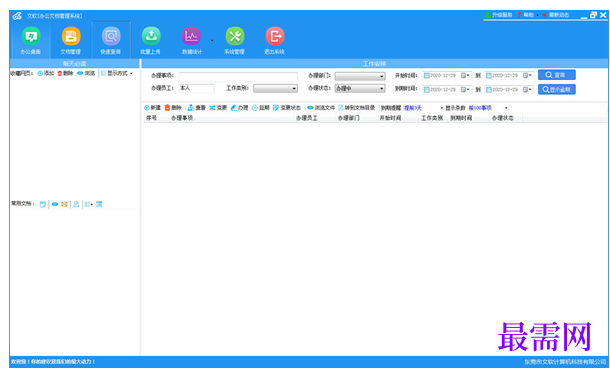Open the 数据统计 statistics module

click(191, 40)
